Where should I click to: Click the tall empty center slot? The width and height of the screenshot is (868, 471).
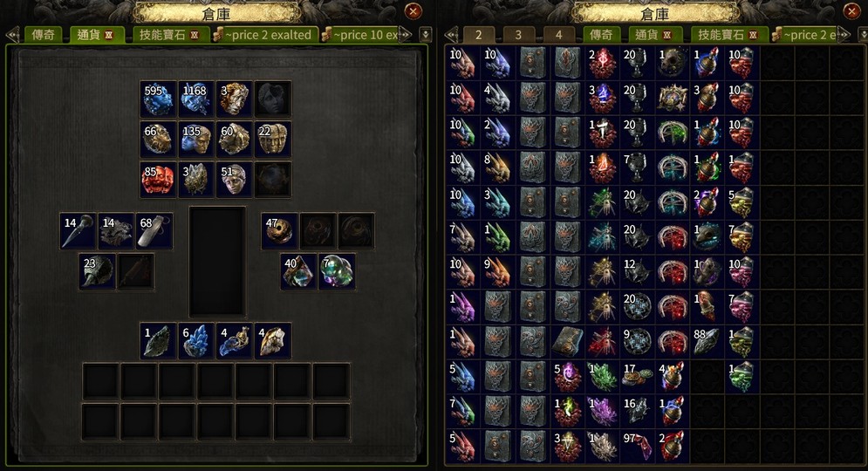(x=217, y=261)
